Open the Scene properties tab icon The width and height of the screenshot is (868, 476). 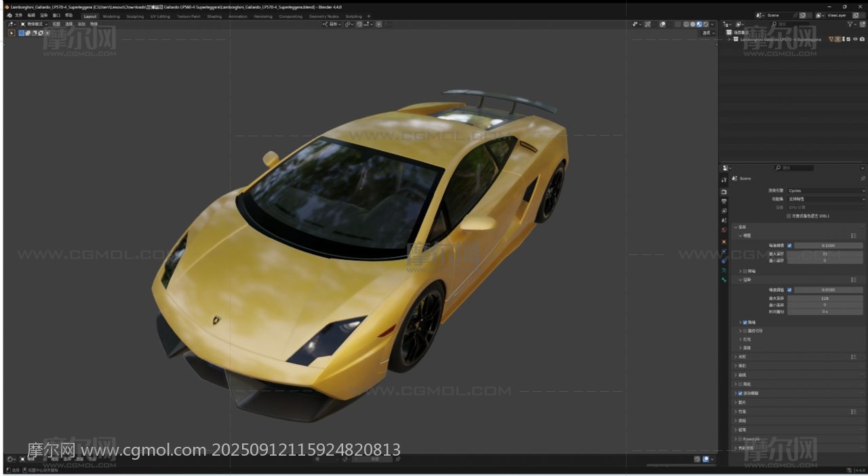pyautogui.click(x=724, y=220)
